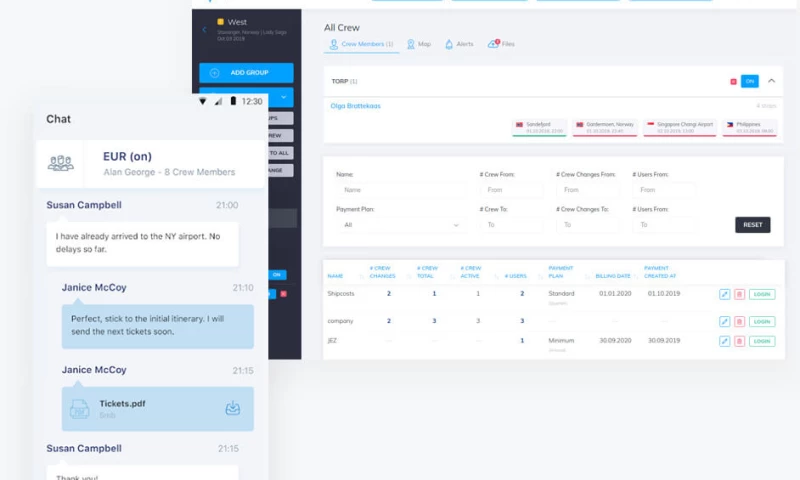The image size is (800, 480).
Task: Sort table by # Crew Total column
Action: tap(427, 272)
